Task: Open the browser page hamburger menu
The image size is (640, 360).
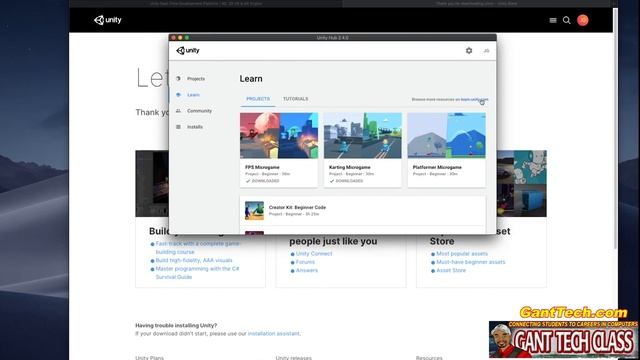Action: 553,20
